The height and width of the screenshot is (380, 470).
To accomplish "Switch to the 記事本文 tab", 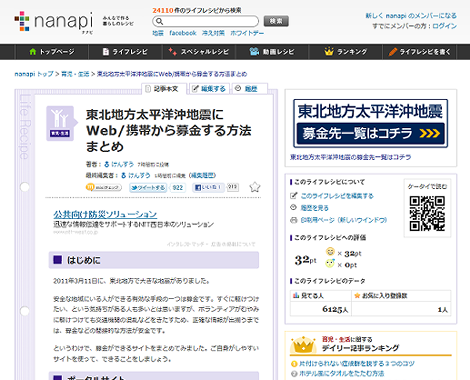I will coord(163,89).
